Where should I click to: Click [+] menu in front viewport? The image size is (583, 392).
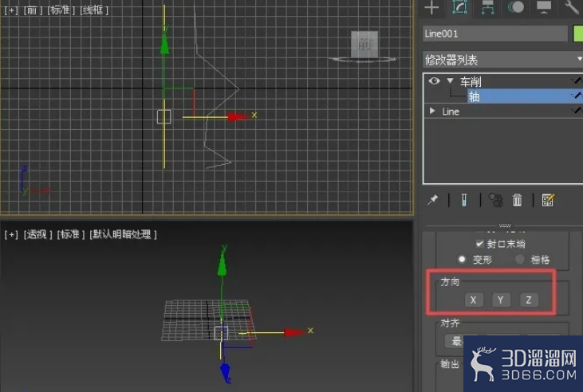pos(11,10)
